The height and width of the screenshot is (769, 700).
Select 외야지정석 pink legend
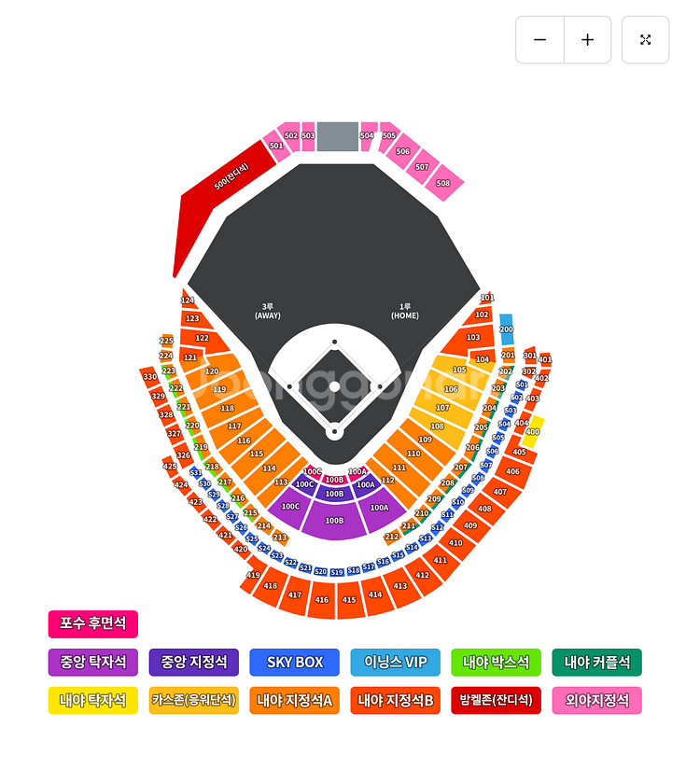click(x=597, y=700)
